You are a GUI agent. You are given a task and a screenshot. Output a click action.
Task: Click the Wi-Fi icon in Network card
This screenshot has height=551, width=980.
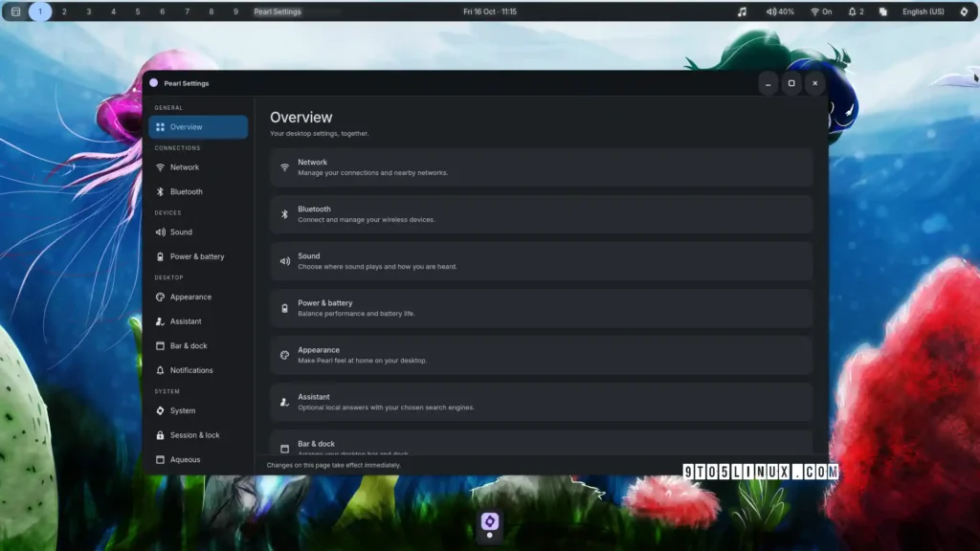click(x=285, y=167)
